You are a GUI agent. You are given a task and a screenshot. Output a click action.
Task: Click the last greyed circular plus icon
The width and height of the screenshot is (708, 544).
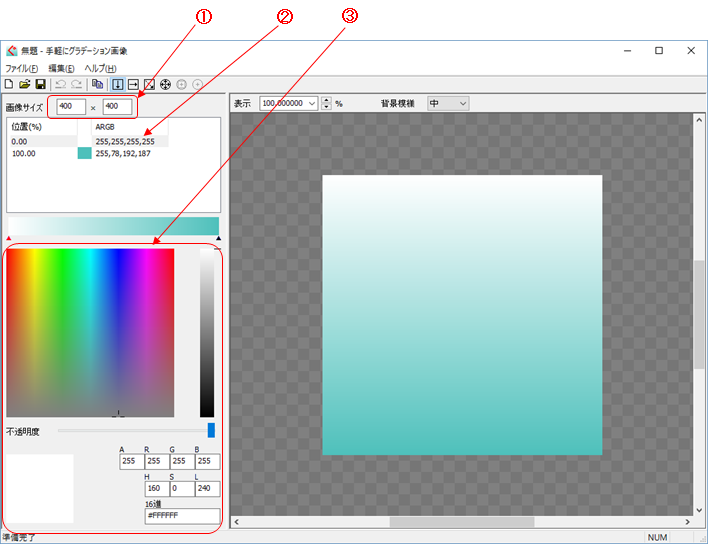[197, 84]
